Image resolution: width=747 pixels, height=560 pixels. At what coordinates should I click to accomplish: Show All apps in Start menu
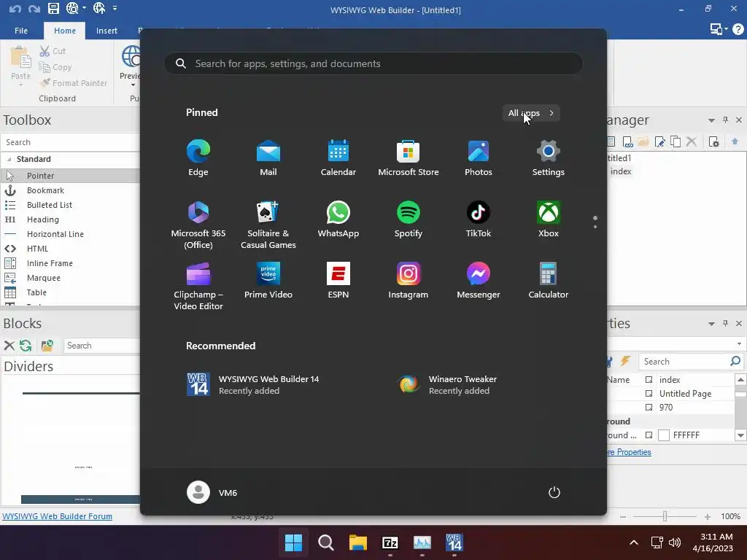pyautogui.click(x=531, y=113)
